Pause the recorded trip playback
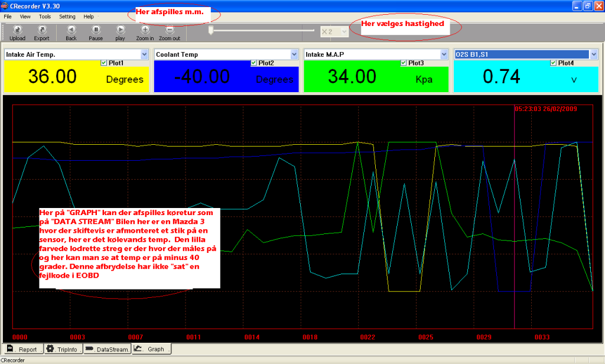The image size is (605, 364). pyautogui.click(x=96, y=30)
